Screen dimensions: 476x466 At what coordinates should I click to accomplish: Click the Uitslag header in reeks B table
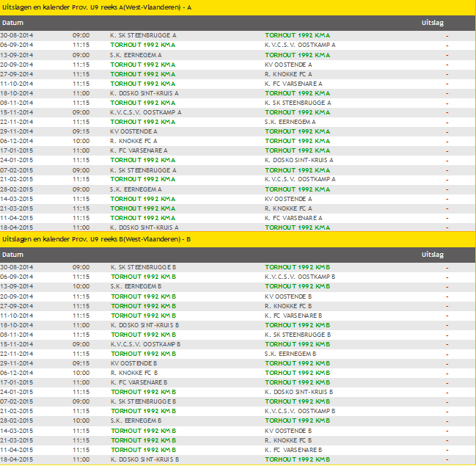tap(433, 255)
